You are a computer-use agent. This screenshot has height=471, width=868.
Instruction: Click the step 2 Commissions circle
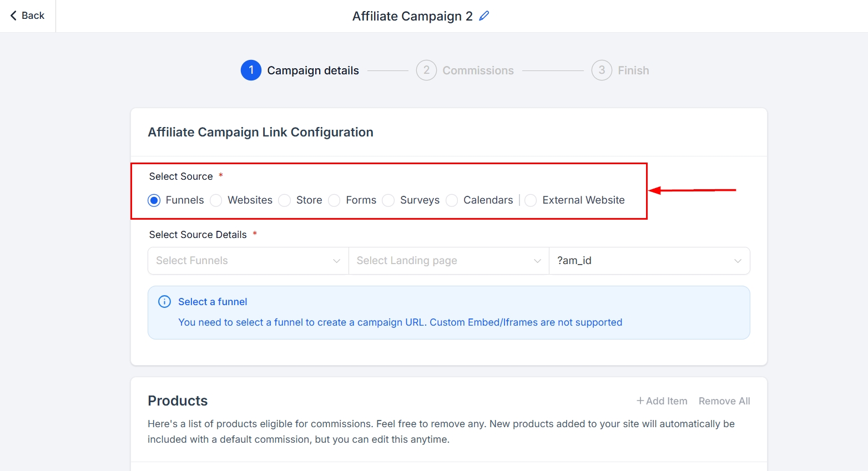coord(426,70)
